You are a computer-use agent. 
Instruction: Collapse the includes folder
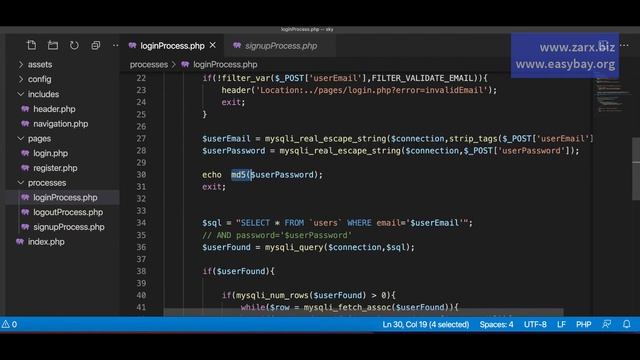tap(43, 94)
